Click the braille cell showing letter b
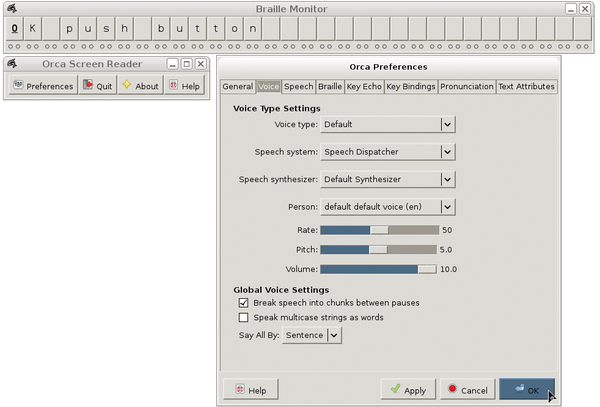This screenshot has width=600, height=407. pyautogui.click(x=161, y=29)
